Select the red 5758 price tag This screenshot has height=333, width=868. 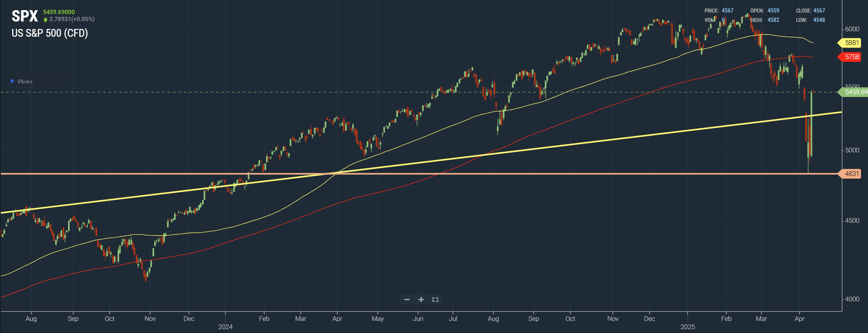pos(849,57)
